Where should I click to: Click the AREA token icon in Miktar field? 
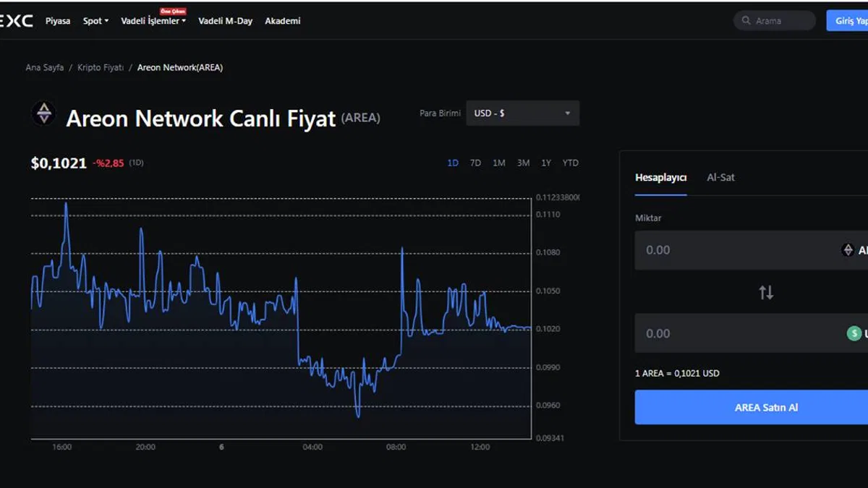tap(848, 250)
